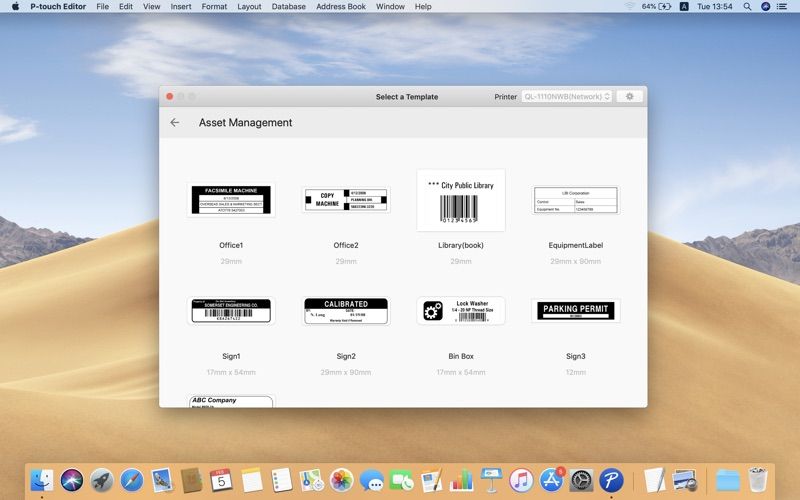Click the Sign2 label text
The width and height of the screenshot is (800, 500).
[346, 356]
